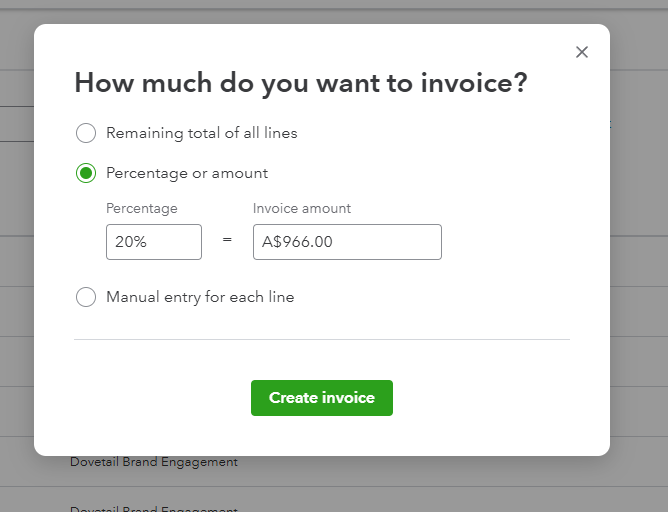Select the upper Dovetail Brand Engagement row below the dialog
The image size is (668, 512).
154,462
